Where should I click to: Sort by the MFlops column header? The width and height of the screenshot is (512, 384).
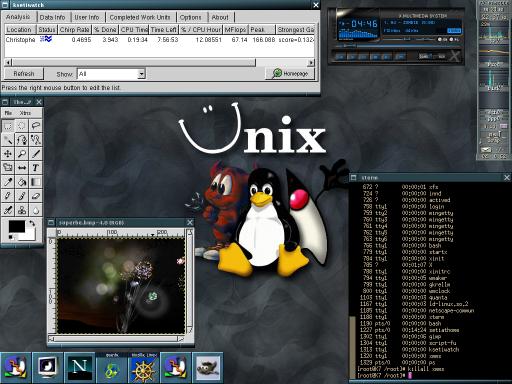click(x=235, y=30)
